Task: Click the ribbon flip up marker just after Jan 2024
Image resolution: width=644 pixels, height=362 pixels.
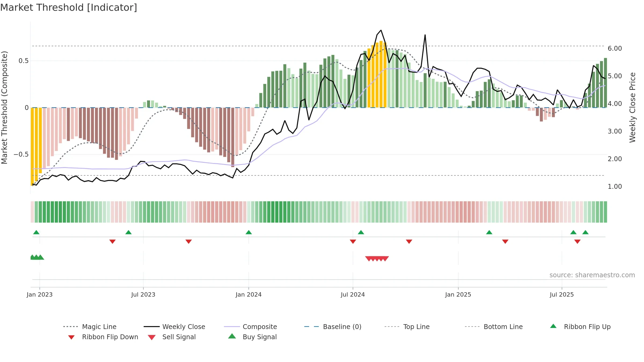Action: click(249, 232)
